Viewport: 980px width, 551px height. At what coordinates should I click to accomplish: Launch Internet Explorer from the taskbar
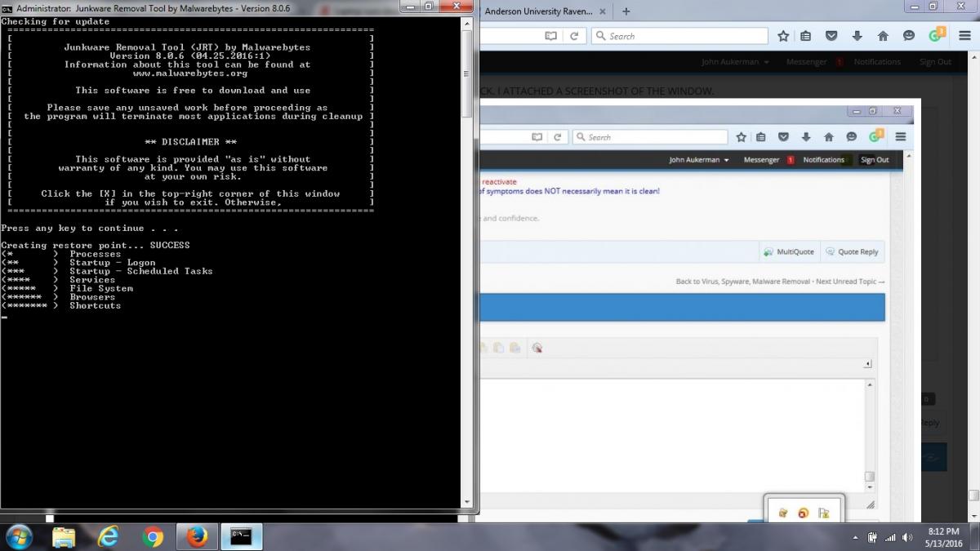108,536
